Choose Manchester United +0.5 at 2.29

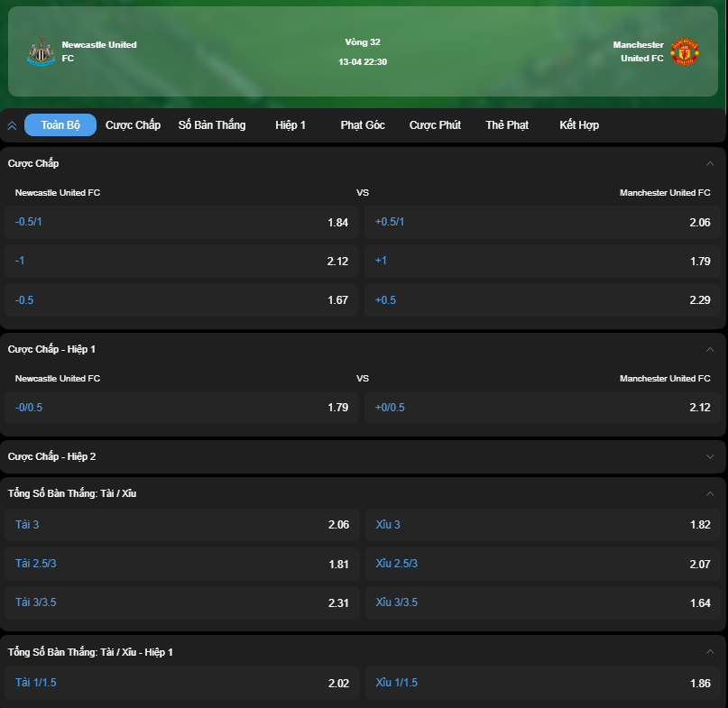(542, 300)
